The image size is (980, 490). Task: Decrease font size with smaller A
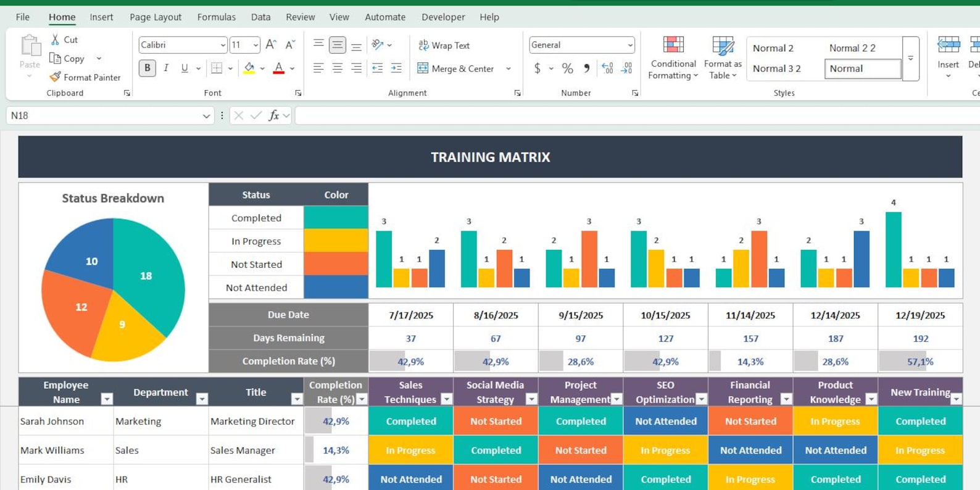pyautogui.click(x=290, y=44)
